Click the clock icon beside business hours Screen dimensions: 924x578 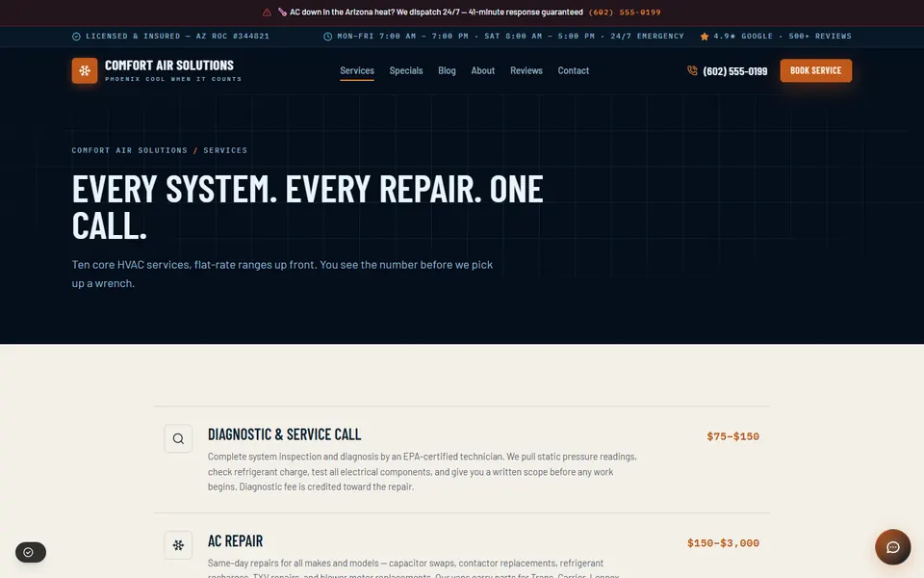[x=327, y=37]
